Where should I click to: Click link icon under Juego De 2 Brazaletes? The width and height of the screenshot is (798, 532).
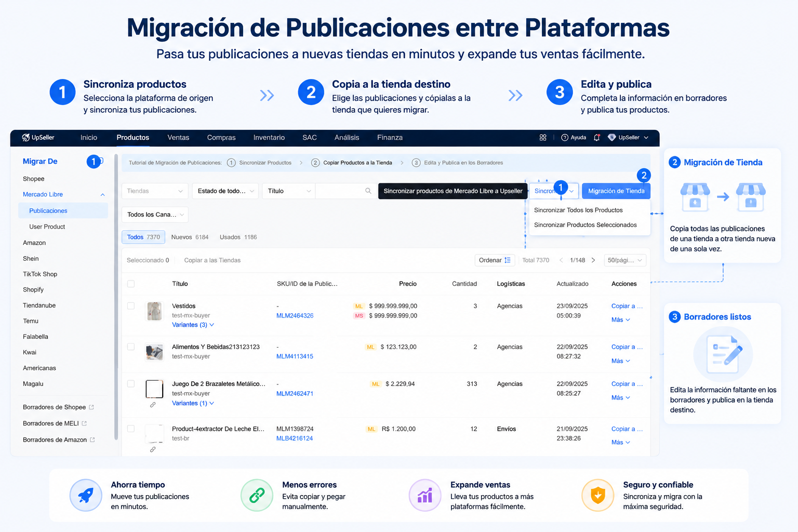tap(153, 405)
